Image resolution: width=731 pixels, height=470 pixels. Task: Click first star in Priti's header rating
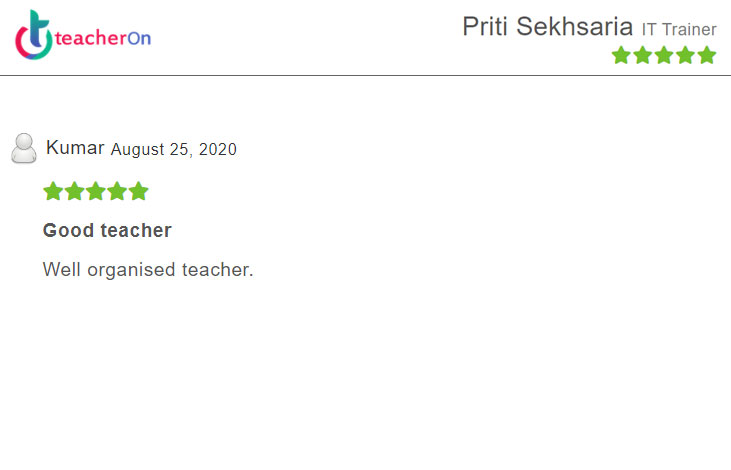[x=621, y=55]
